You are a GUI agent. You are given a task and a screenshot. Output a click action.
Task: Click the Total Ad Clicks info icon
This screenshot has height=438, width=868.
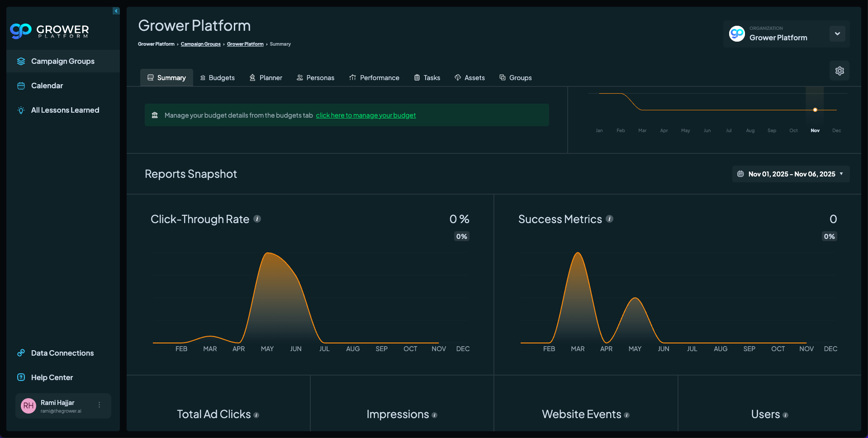point(256,415)
